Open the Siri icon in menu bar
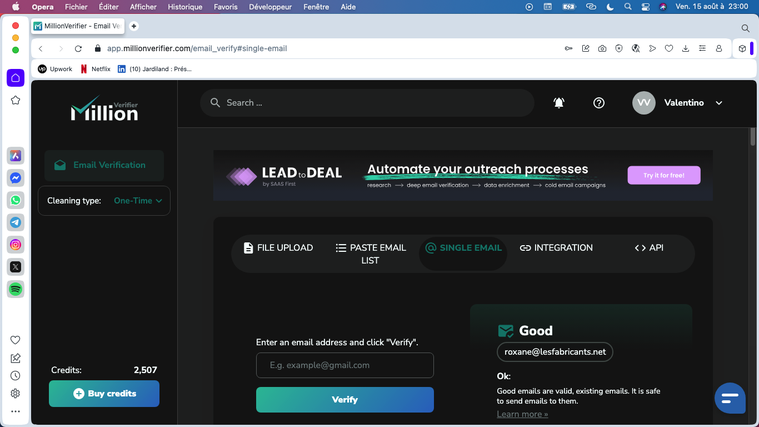 663,7
